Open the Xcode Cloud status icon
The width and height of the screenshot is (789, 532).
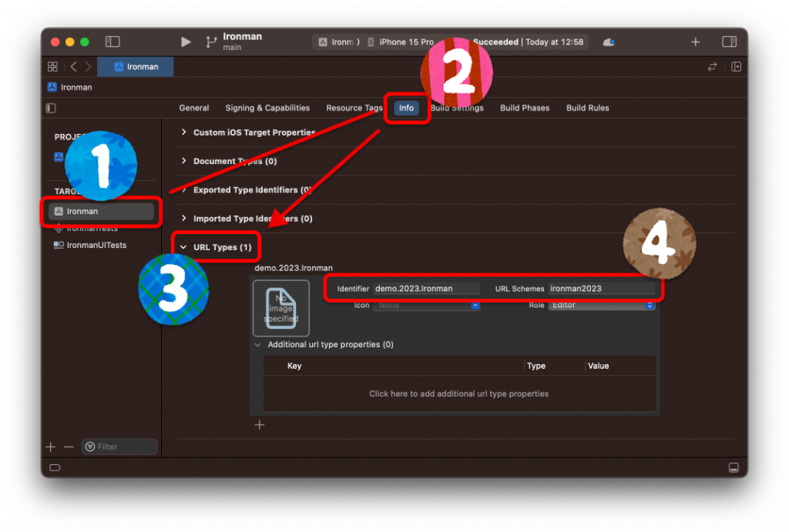click(x=609, y=42)
